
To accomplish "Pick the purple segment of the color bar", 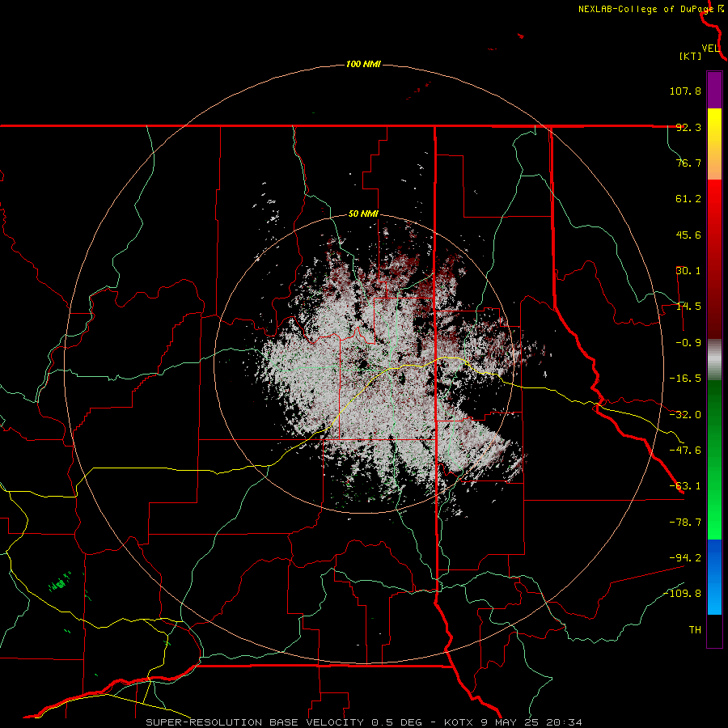I will [714, 90].
